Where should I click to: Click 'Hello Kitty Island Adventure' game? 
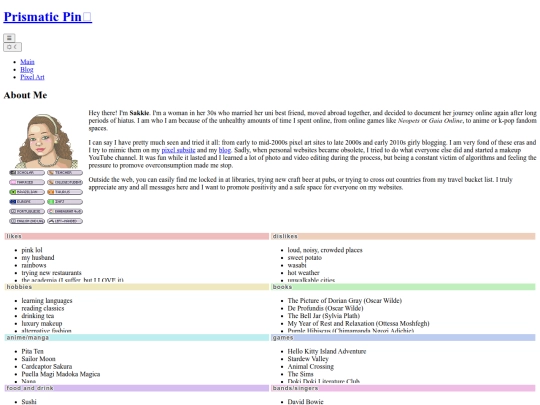pos(327,351)
